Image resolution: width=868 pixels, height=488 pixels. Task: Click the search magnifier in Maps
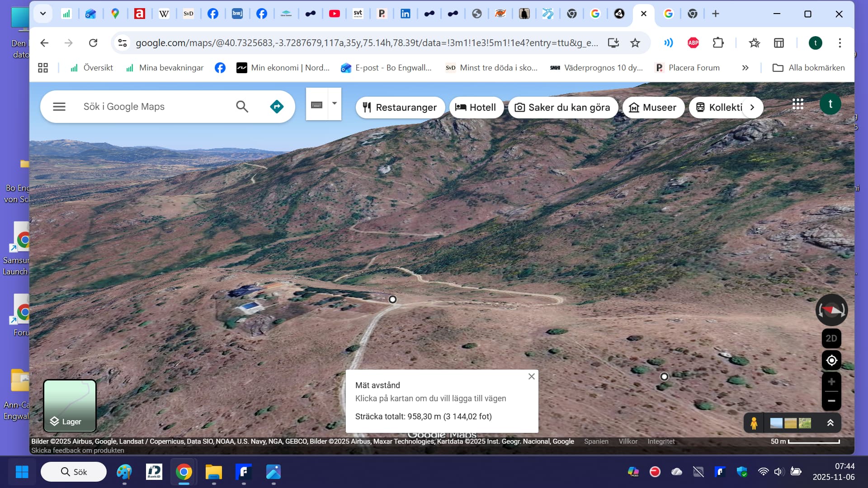click(242, 107)
